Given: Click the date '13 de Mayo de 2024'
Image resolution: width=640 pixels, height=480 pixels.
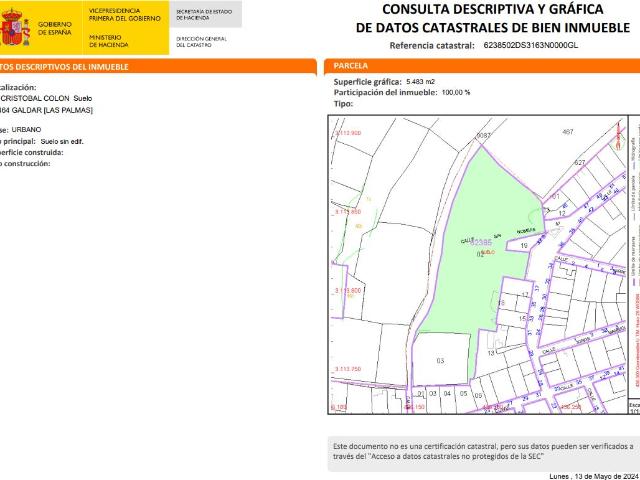Looking at the screenshot, I should click(607, 476).
